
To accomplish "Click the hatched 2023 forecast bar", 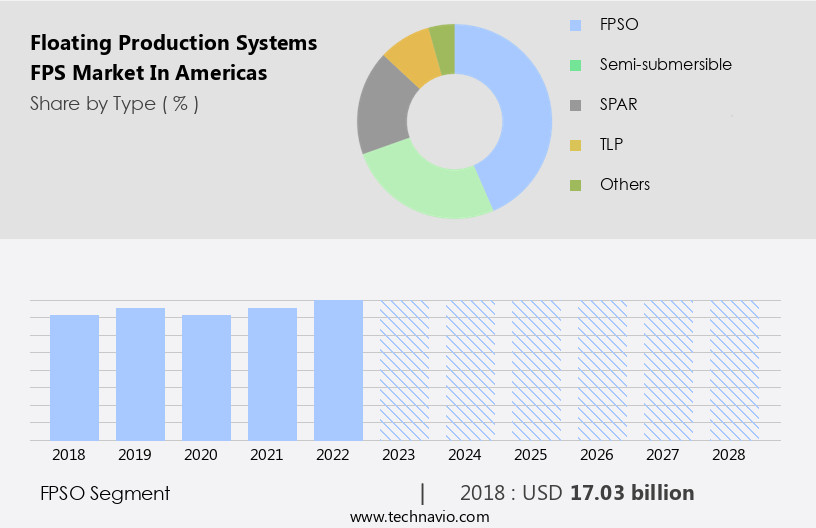I will pyautogui.click(x=404, y=370).
